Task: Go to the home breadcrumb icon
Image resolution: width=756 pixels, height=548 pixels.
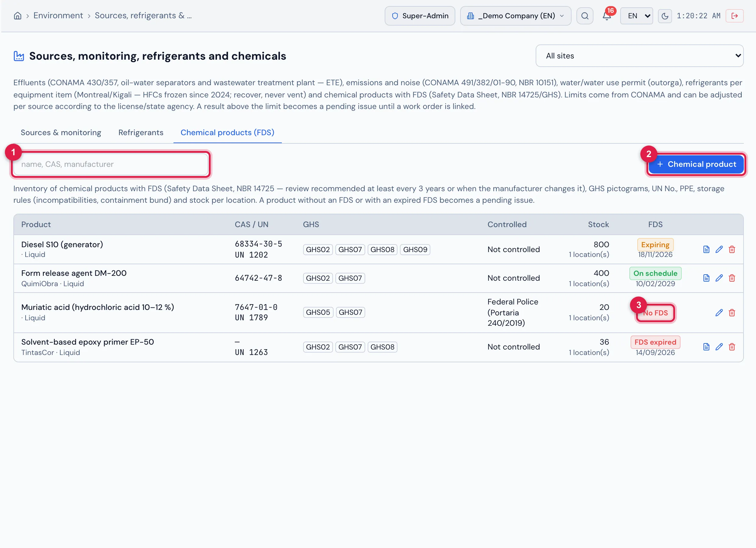Action: (18, 16)
